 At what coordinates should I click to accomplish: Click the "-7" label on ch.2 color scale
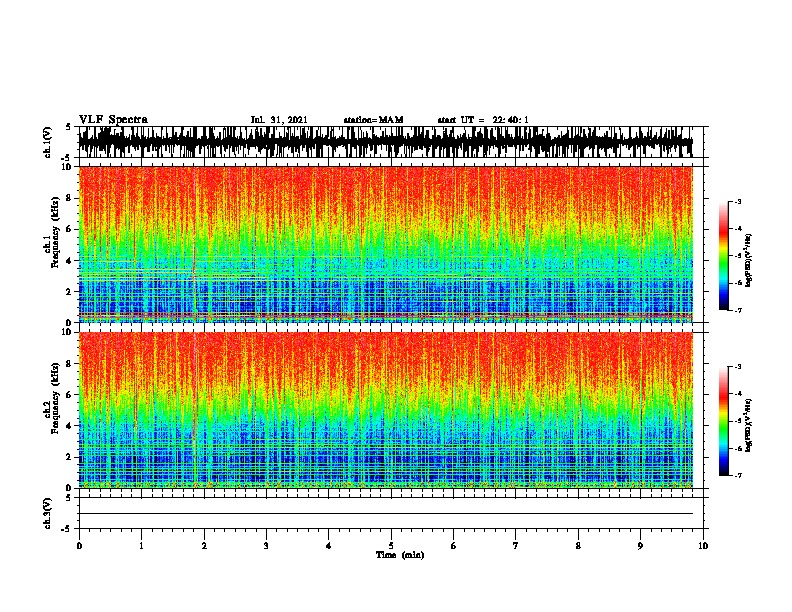737,475
